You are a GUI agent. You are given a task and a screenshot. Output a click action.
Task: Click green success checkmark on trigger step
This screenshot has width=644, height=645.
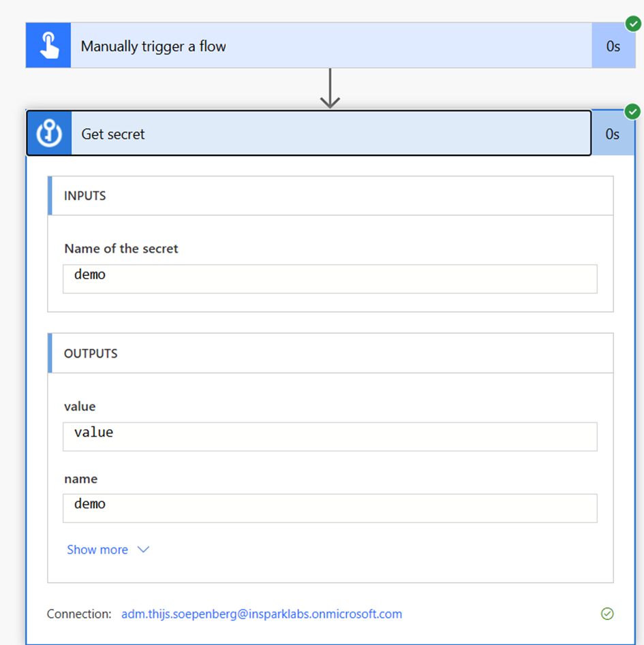(x=633, y=23)
